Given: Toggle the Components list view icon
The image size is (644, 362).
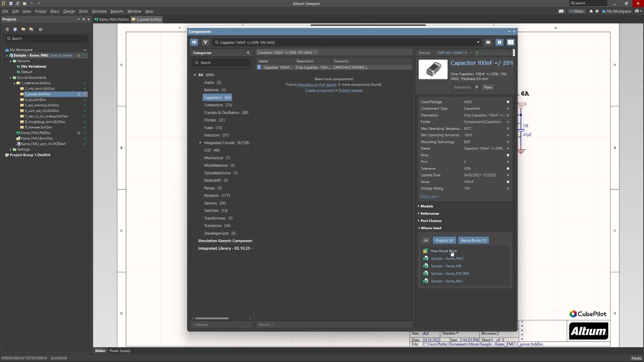Looking at the screenshot, I should pyautogui.click(x=194, y=42).
